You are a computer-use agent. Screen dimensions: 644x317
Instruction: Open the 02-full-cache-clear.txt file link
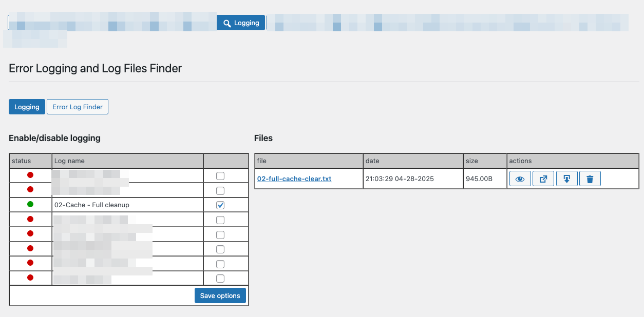[294, 179]
